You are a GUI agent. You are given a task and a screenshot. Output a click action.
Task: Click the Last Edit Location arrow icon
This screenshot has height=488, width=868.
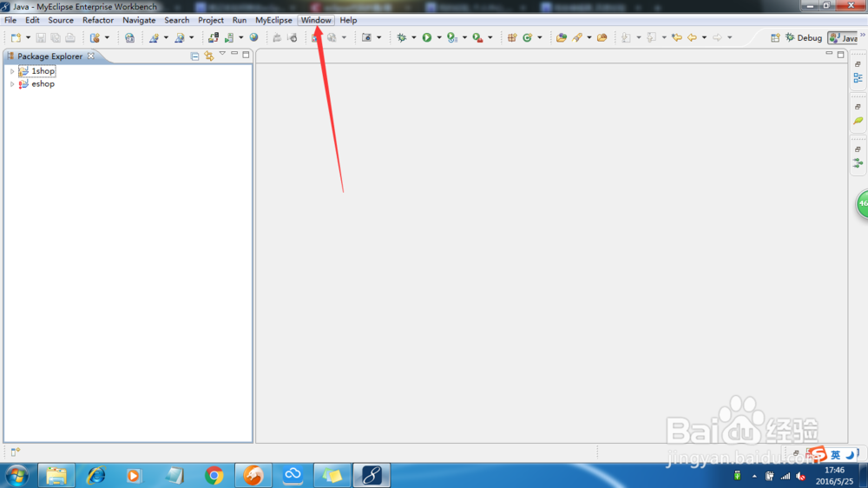[676, 37]
